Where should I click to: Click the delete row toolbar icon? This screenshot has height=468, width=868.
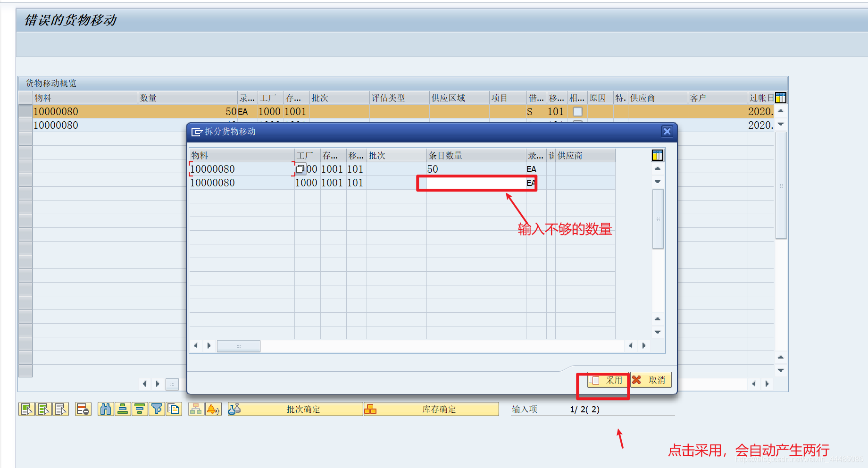tap(83, 409)
